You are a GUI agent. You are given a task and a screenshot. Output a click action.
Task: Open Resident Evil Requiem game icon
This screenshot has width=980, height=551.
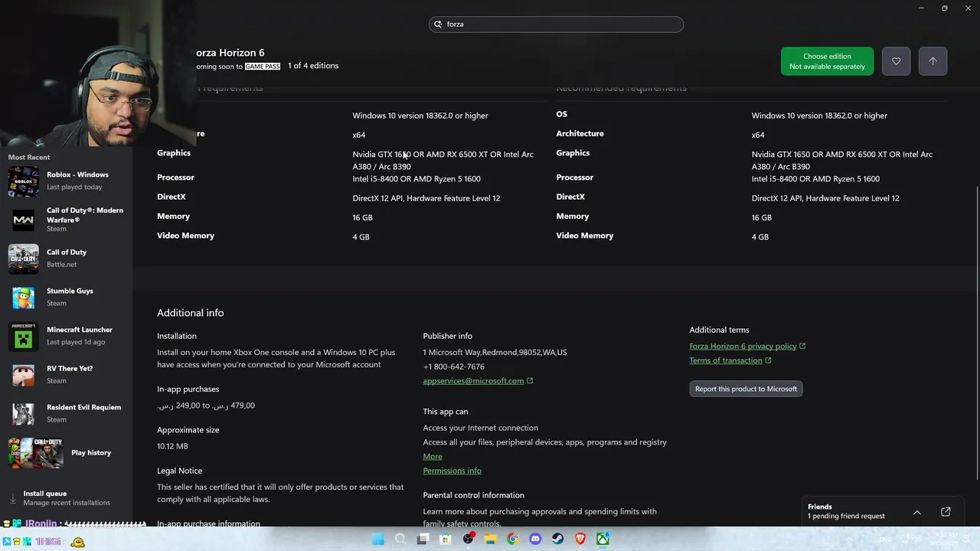23,413
